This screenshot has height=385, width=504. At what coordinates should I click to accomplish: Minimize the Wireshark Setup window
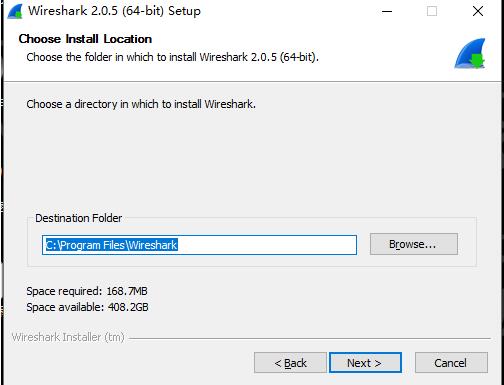(387, 11)
